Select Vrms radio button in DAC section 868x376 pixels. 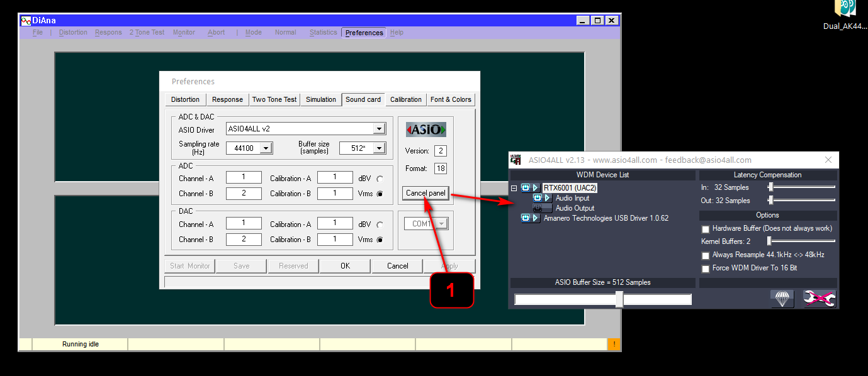[380, 240]
